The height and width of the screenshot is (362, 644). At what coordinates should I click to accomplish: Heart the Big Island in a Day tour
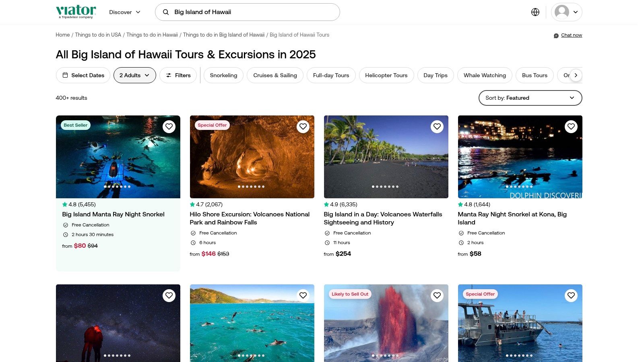pyautogui.click(x=437, y=127)
